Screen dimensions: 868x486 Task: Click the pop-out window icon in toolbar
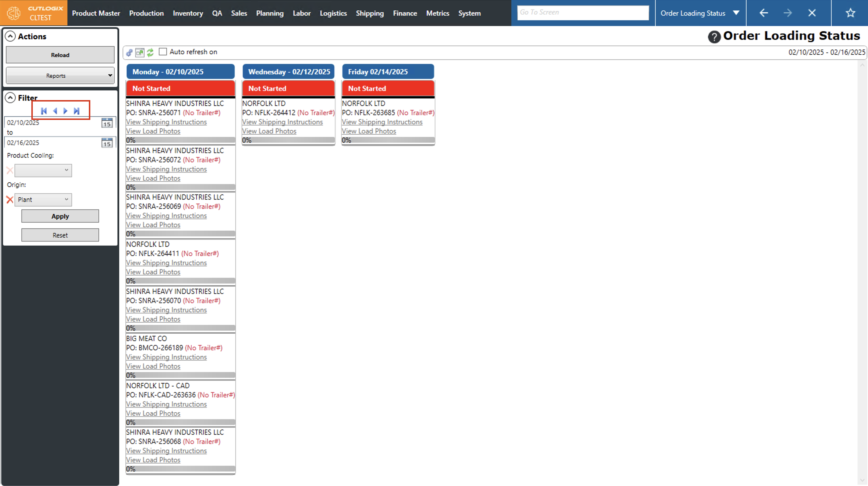coord(139,53)
